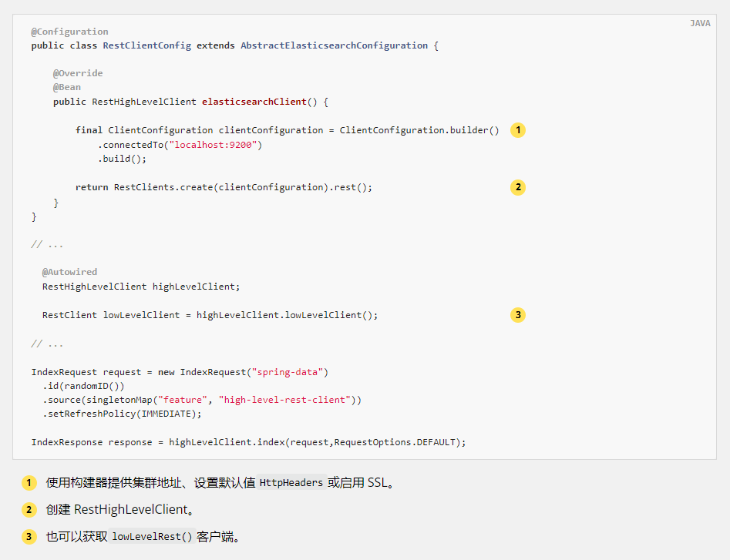
Task: Click the "spring-data" string literal
Action: (288, 372)
